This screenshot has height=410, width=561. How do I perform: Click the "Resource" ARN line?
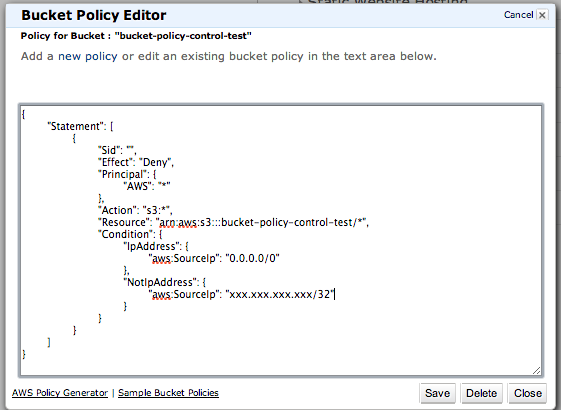click(233, 223)
